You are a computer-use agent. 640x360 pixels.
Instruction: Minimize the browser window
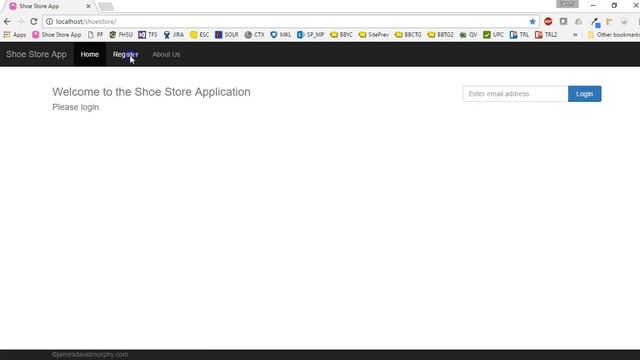point(593,5)
